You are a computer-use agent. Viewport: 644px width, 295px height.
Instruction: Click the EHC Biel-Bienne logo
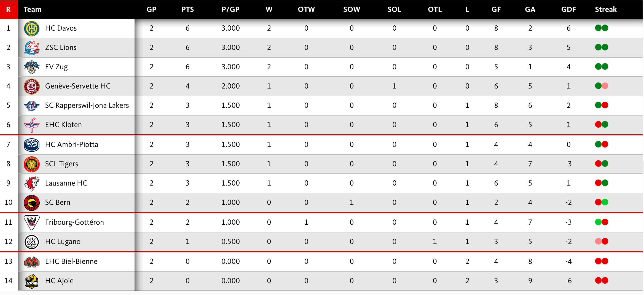pyautogui.click(x=32, y=262)
